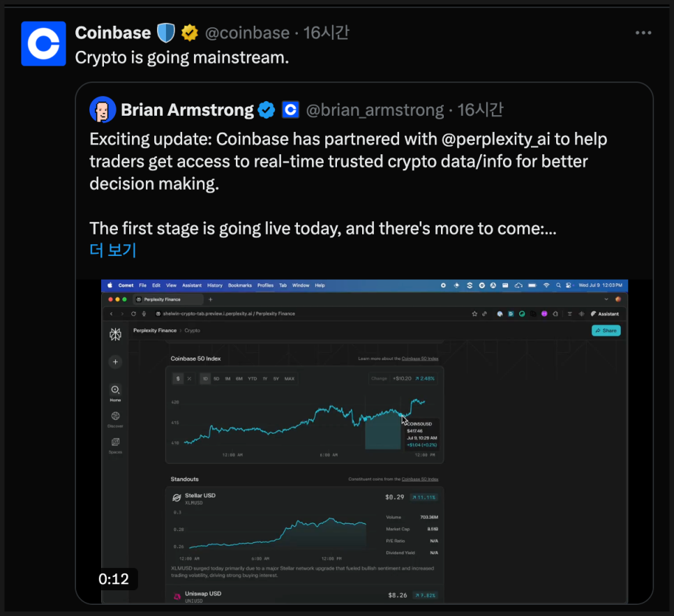Click the teal Share button
This screenshot has height=616, width=674.
[x=606, y=331]
